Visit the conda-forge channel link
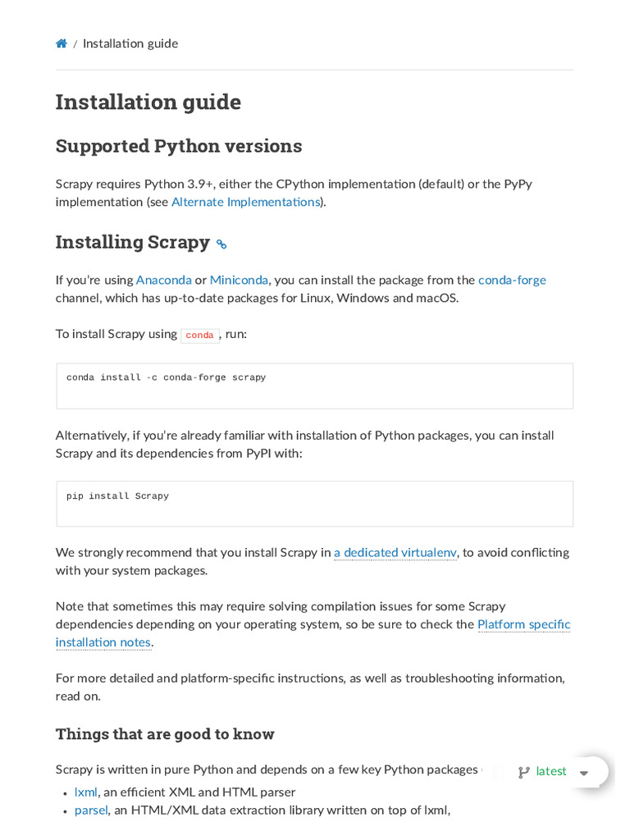Image resolution: width=630 pixels, height=840 pixels. tap(512, 280)
